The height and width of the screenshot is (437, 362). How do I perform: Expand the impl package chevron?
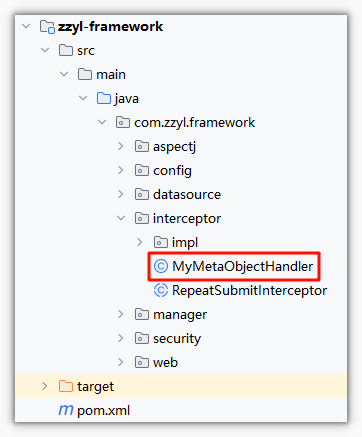click(x=140, y=242)
